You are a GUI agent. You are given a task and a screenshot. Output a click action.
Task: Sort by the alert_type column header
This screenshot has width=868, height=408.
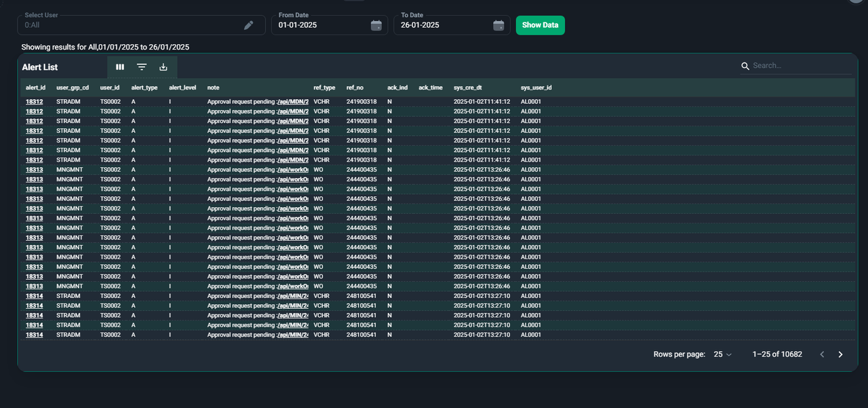(x=144, y=88)
